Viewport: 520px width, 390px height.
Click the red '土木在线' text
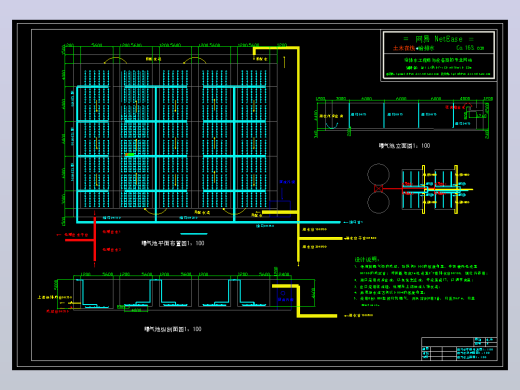click(x=404, y=48)
